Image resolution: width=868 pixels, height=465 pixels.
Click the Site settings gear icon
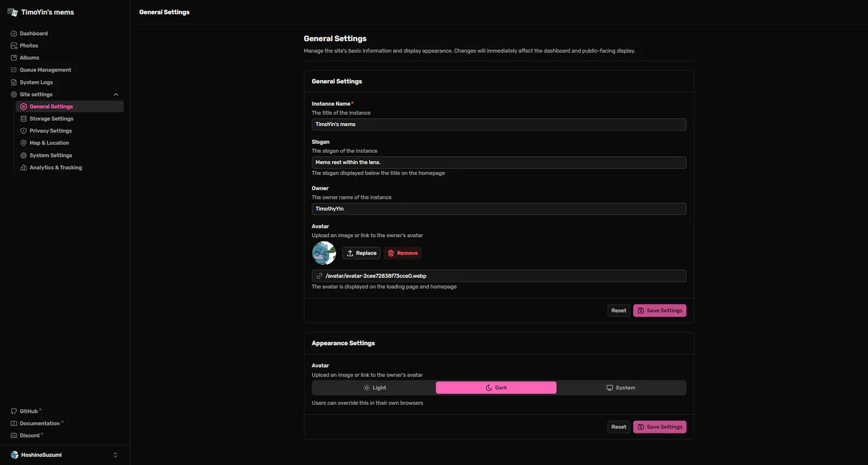tap(14, 94)
